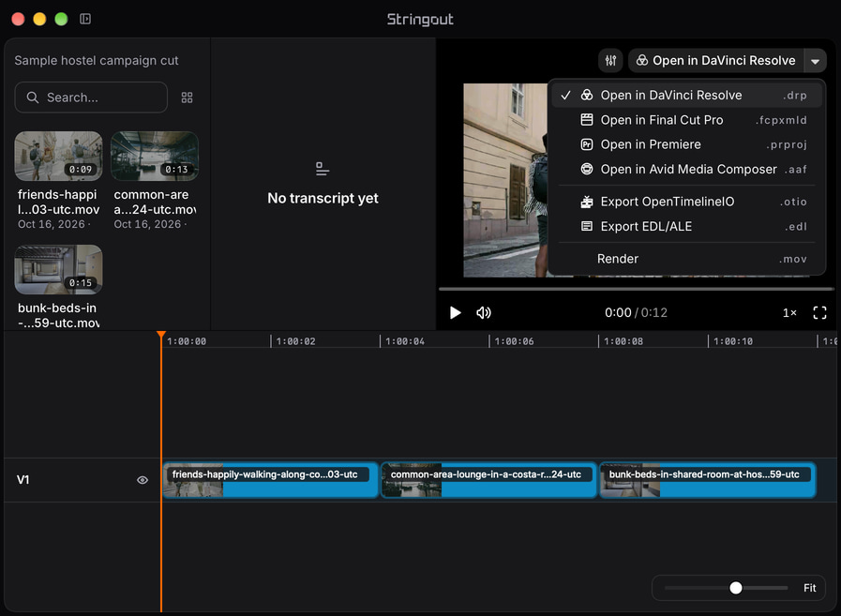Click the friends-happi...03-utc.mov filename
This screenshot has height=616, width=841.
[x=58, y=202]
